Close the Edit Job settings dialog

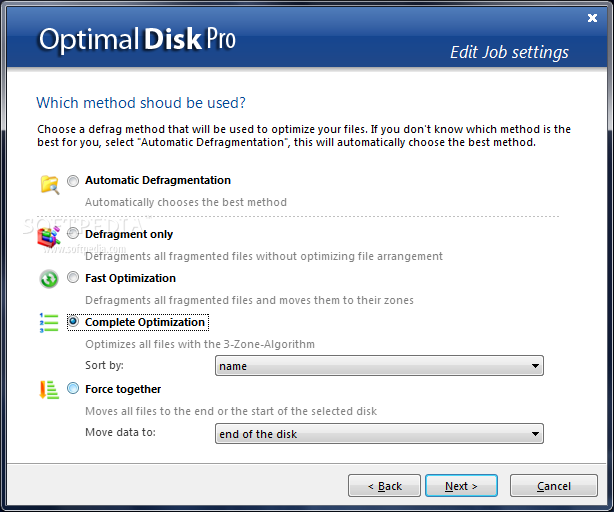(x=592, y=18)
